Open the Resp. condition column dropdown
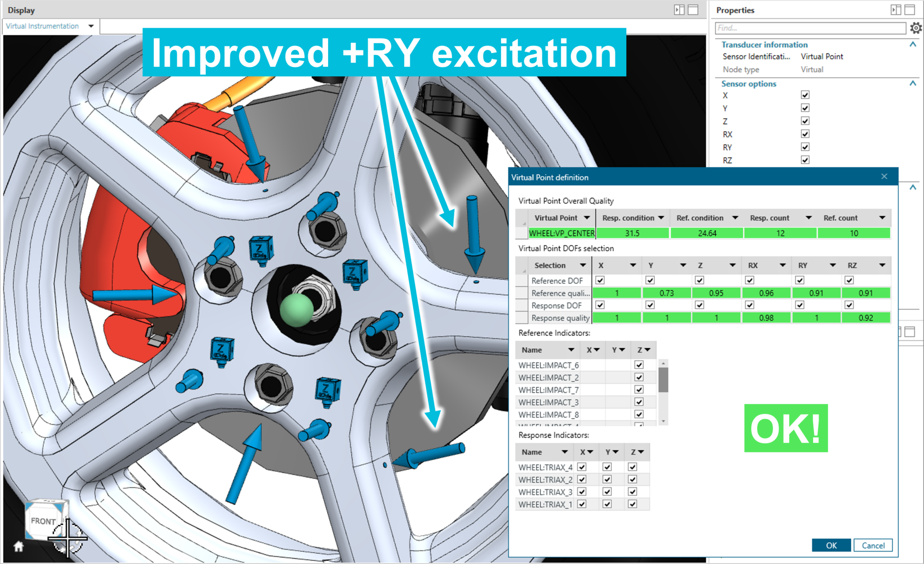The width and height of the screenshot is (924, 564). [x=661, y=217]
